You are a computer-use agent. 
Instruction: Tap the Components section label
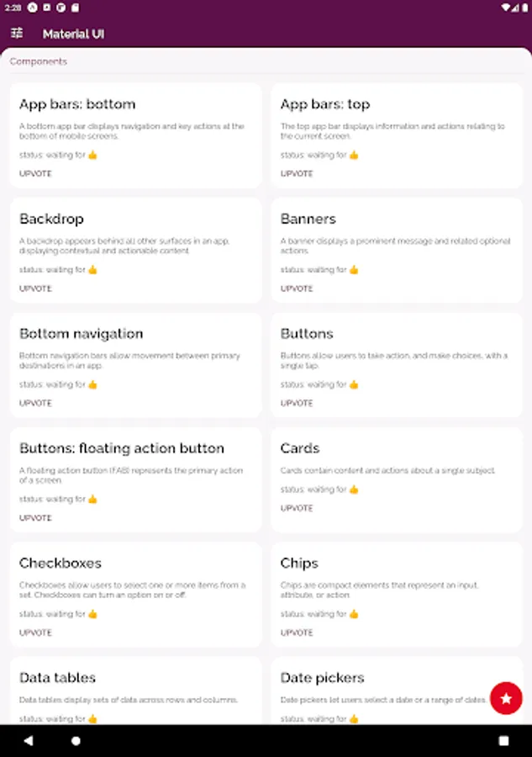39,61
